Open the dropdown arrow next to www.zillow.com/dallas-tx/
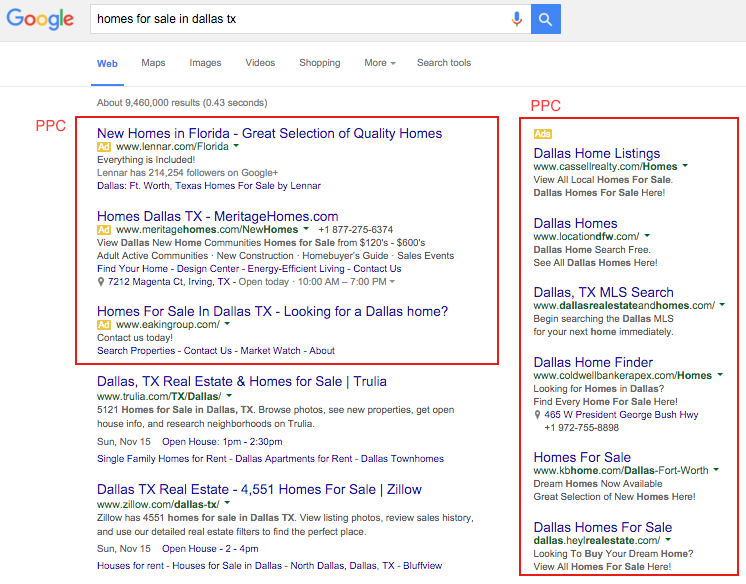This screenshot has height=584, width=746. (227, 503)
